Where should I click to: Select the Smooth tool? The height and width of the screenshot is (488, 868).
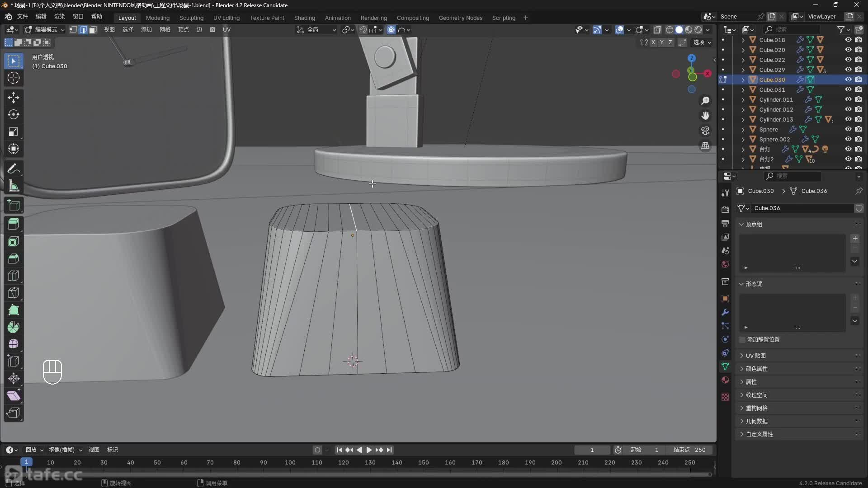click(x=14, y=344)
